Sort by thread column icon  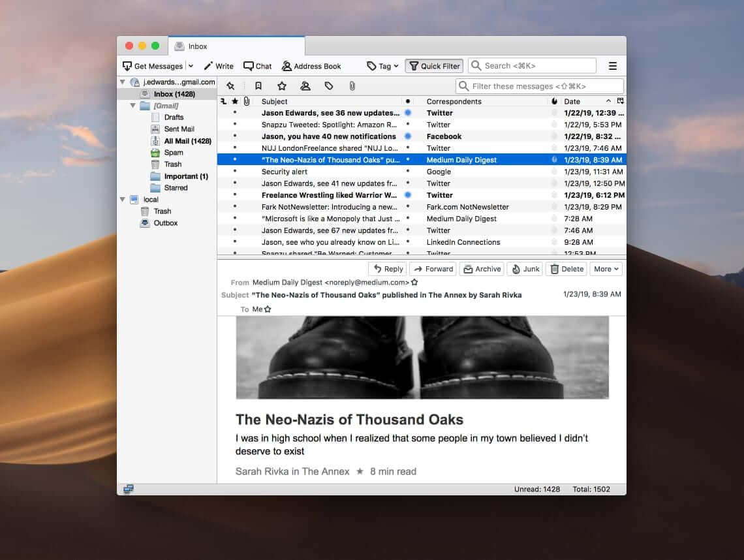tap(223, 101)
